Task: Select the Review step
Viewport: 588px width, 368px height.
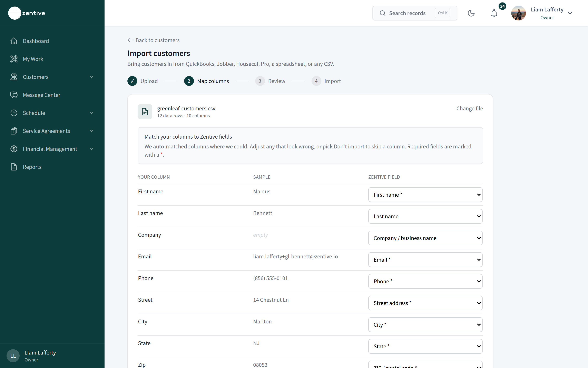Action: click(270, 81)
